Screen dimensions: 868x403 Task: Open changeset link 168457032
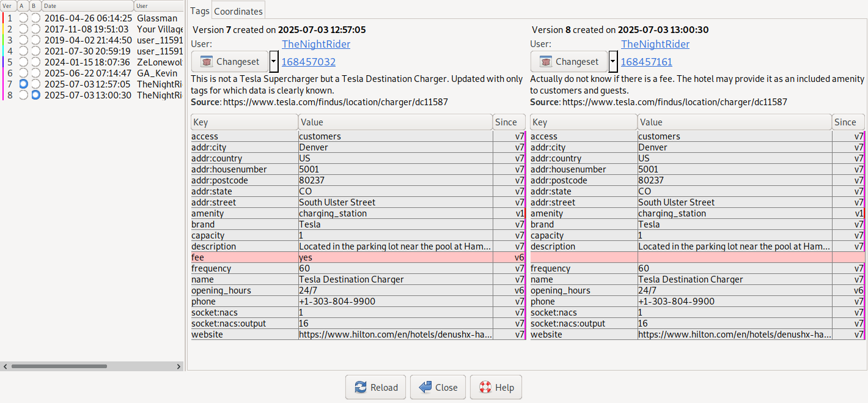click(x=309, y=62)
